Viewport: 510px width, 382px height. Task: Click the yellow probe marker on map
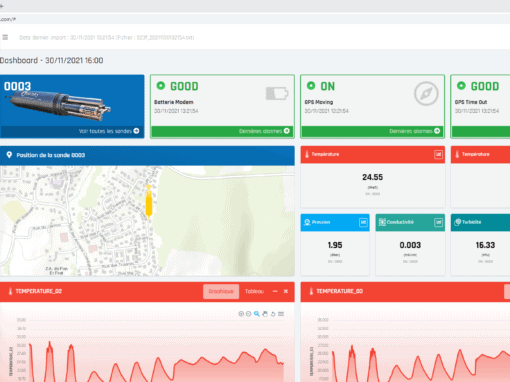click(x=149, y=202)
